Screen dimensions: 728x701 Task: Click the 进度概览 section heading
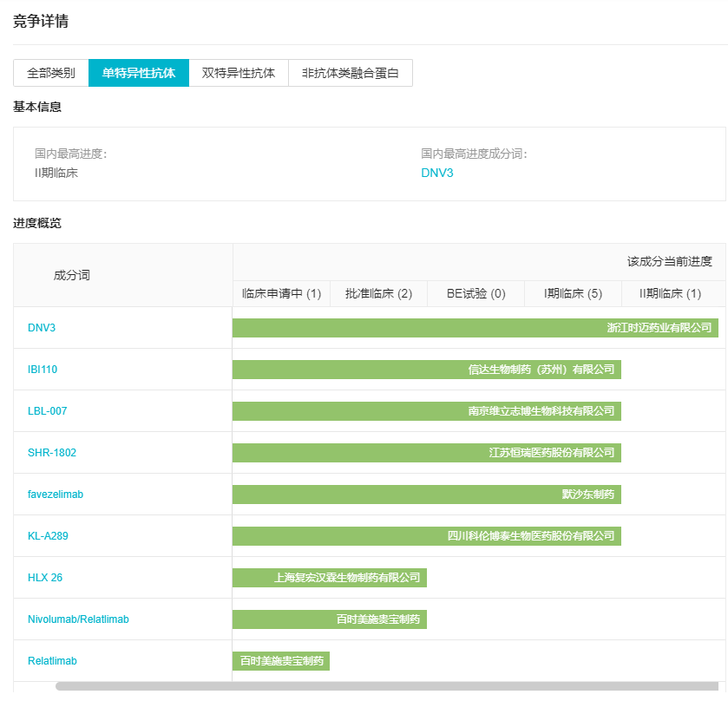[37, 223]
